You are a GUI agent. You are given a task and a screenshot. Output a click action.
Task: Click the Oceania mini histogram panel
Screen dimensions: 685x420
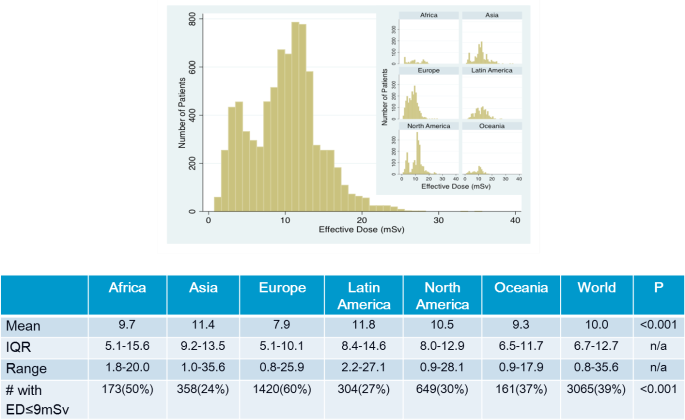[x=491, y=150]
